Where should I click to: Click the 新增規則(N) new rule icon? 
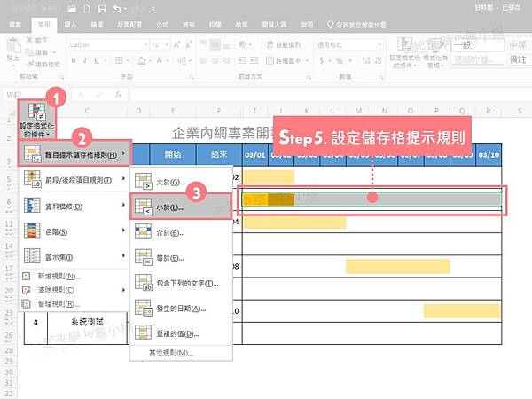point(27,276)
